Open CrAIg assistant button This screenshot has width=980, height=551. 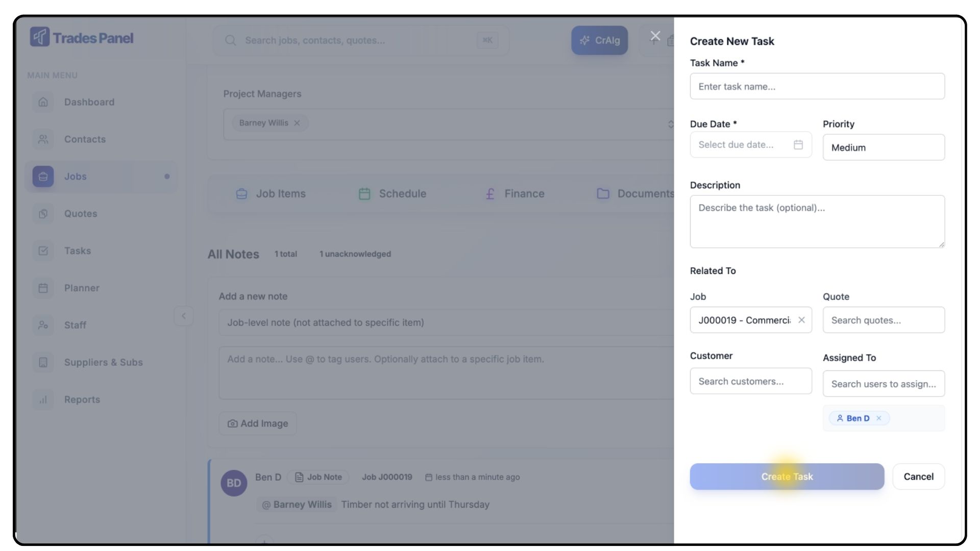point(599,40)
